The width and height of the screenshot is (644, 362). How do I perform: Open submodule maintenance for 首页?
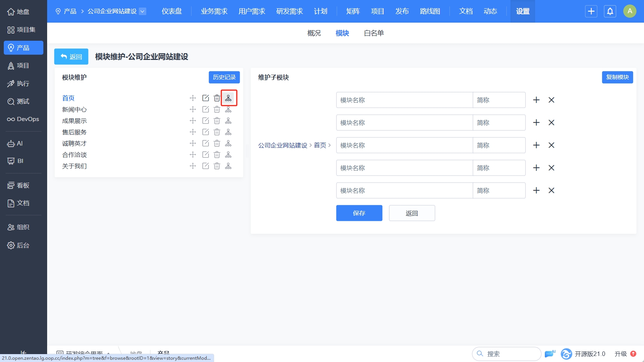click(228, 98)
